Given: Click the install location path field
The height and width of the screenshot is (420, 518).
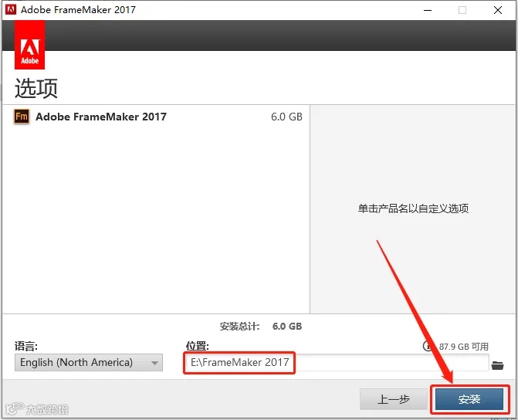Looking at the screenshot, I should 337,363.
